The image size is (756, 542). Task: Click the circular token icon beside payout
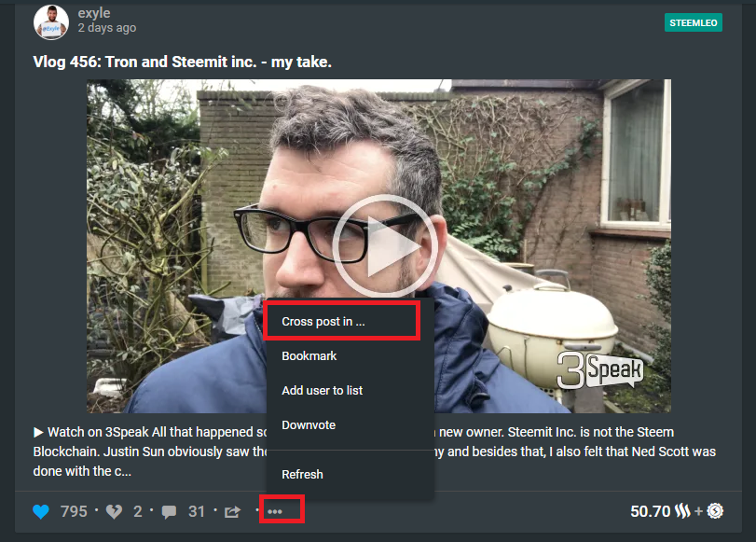point(715,510)
